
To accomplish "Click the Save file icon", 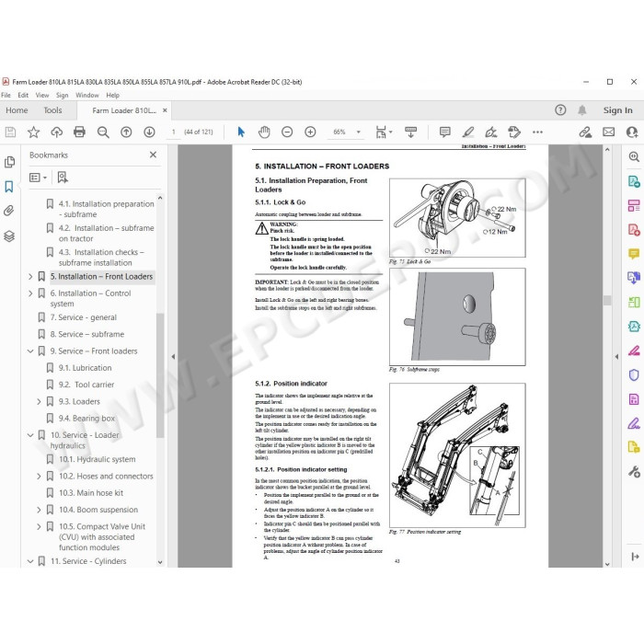I will [x=10, y=132].
